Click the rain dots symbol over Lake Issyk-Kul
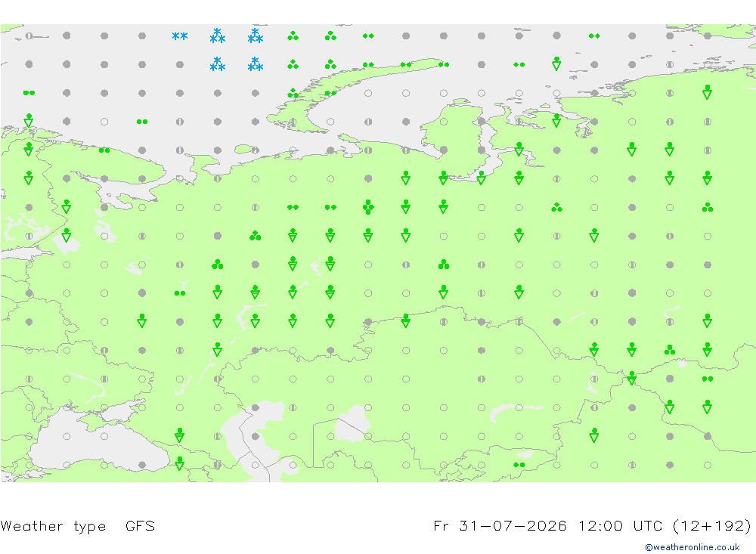This screenshot has height=554, width=756. [x=519, y=465]
